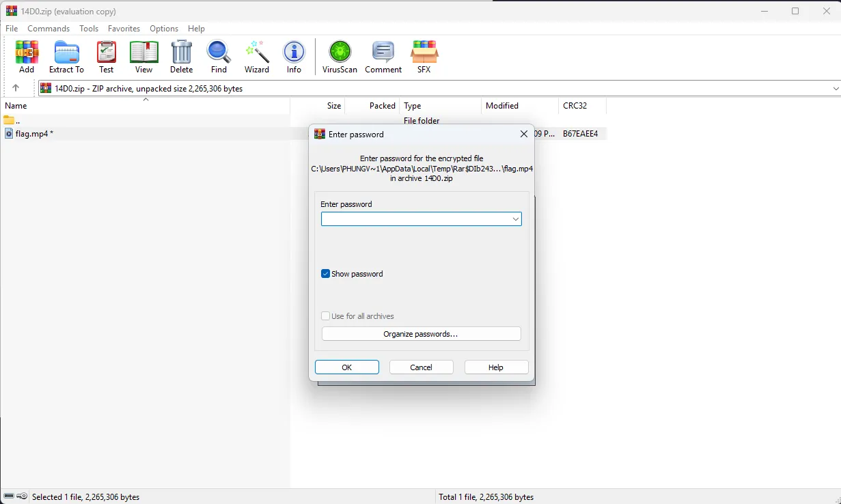841x504 pixels.
Task: Select the Extract To toolbar icon
Action: click(66, 56)
